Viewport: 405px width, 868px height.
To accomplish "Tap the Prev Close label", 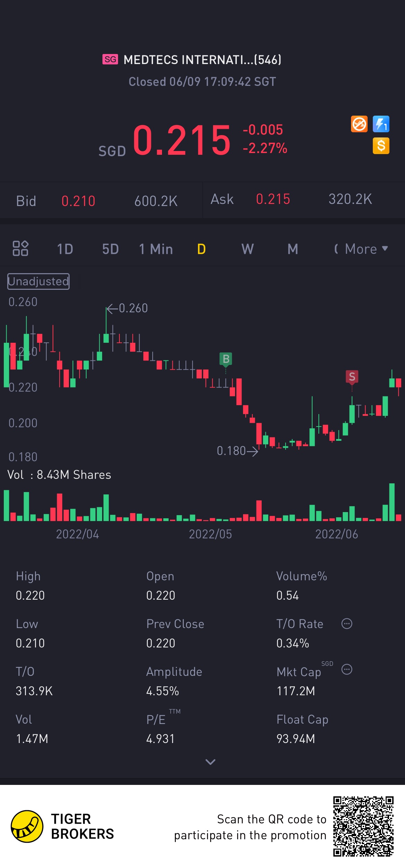I will pos(175,624).
